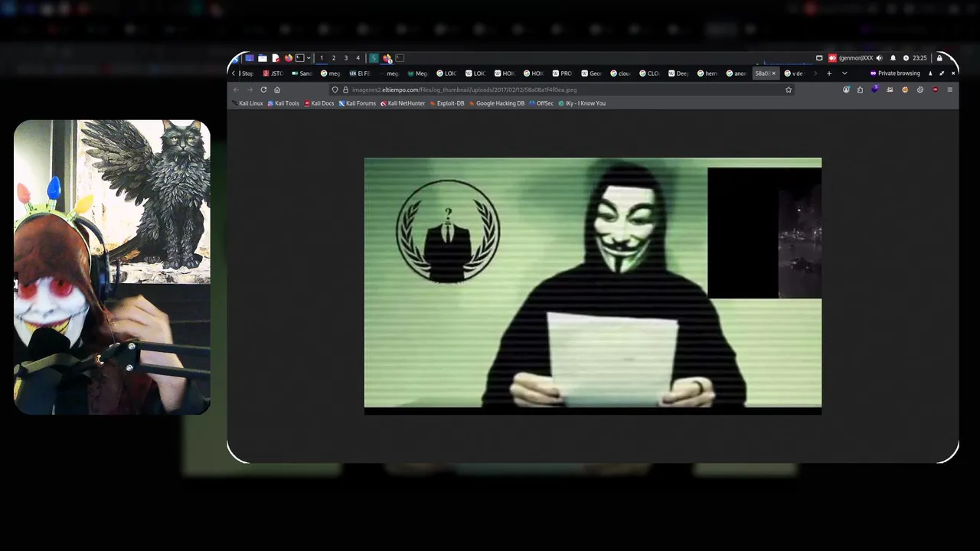Go forward with browser forward arrow
980x551 pixels.
[250, 90]
